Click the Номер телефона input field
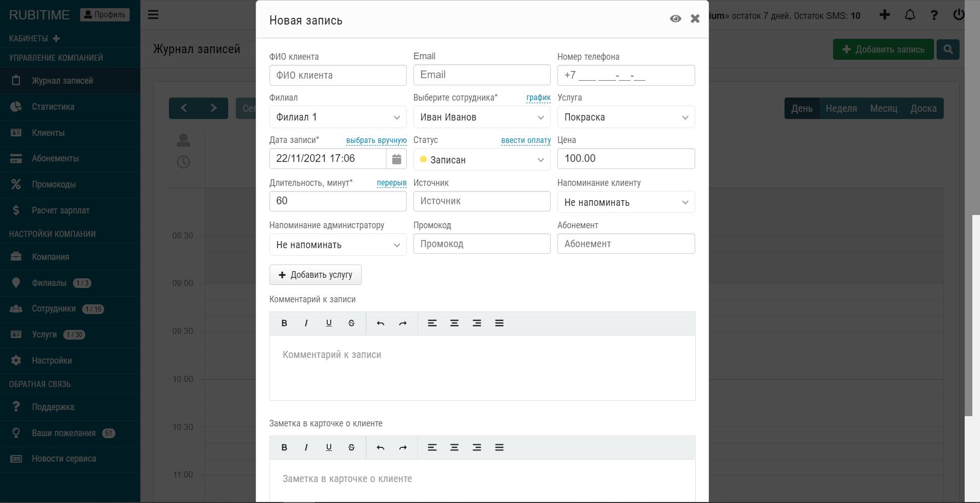 [x=626, y=75]
